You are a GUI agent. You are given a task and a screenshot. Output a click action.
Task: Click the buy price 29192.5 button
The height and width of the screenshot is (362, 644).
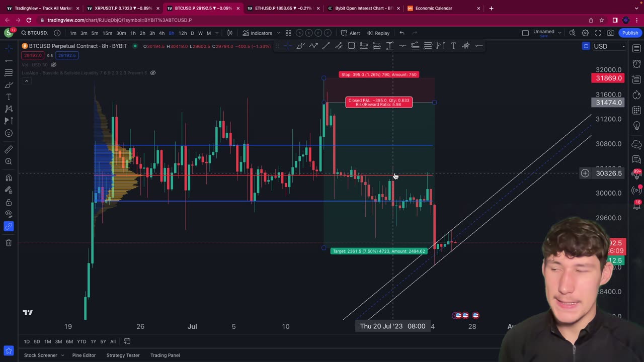pos(66,55)
